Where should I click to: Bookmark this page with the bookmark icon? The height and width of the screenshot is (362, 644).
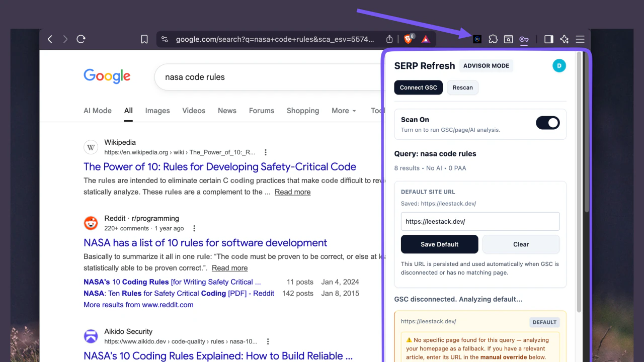click(x=144, y=39)
